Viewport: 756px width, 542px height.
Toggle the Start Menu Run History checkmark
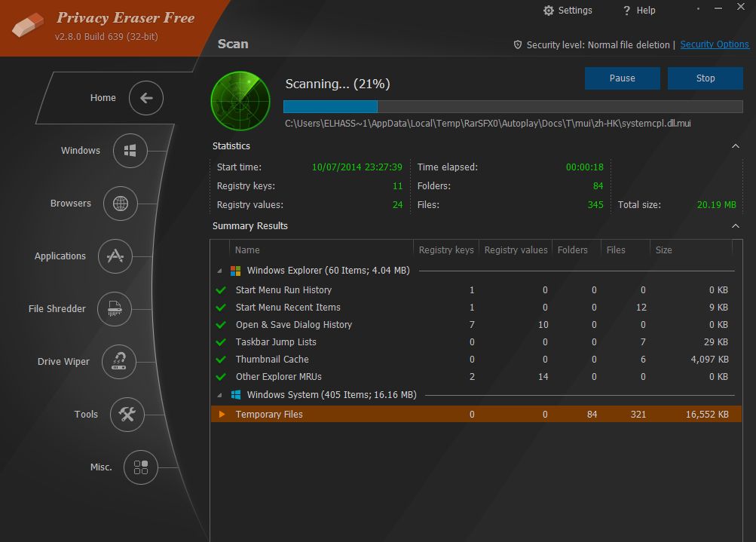coord(222,290)
